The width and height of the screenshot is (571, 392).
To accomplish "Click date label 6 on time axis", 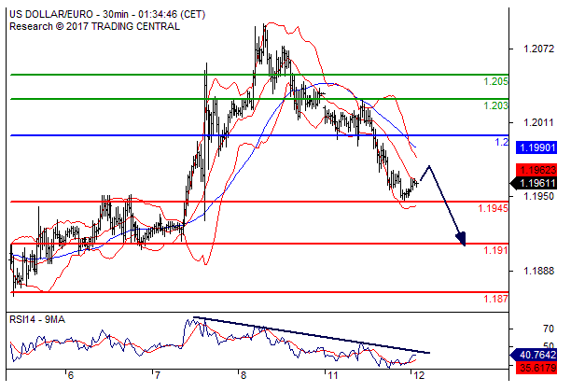I will click(x=71, y=375).
